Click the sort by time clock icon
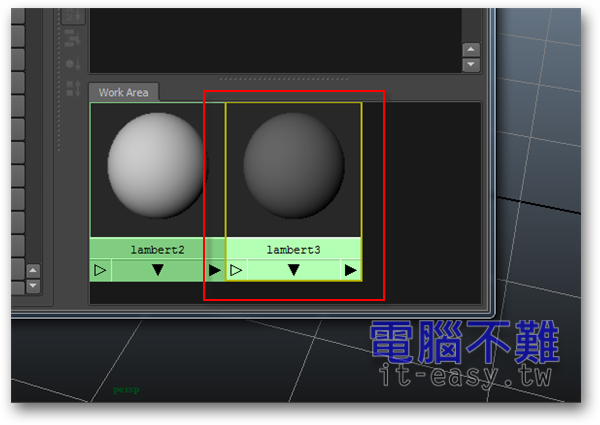Viewport: 600px width, 425px height. click(x=74, y=62)
